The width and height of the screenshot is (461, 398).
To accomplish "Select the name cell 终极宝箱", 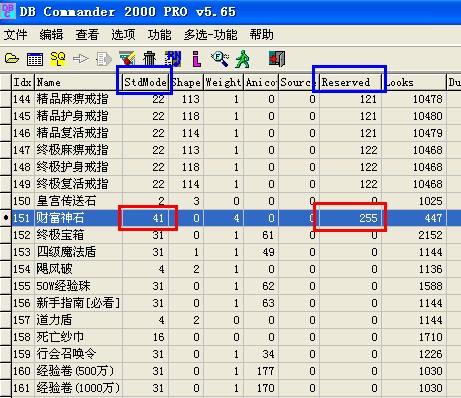I will click(78, 235).
